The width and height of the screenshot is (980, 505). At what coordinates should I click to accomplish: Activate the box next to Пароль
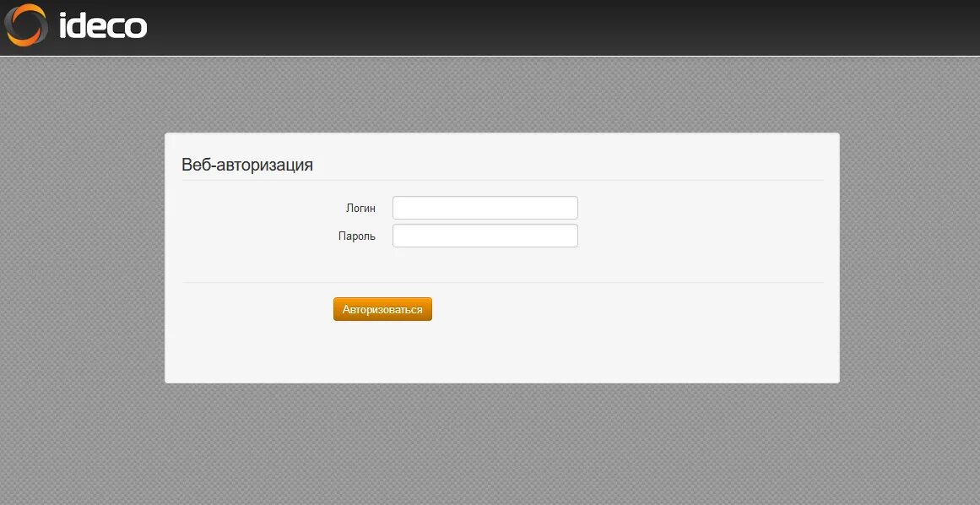[x=485, y=236]
